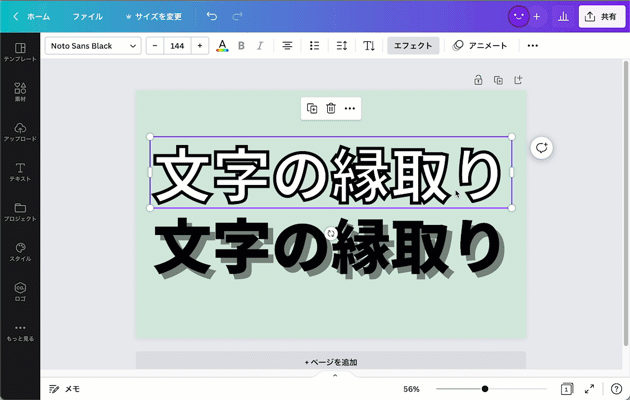Click the rotate handle of text box
Viewport: 630px width, 400px height.
coord(331,233)
